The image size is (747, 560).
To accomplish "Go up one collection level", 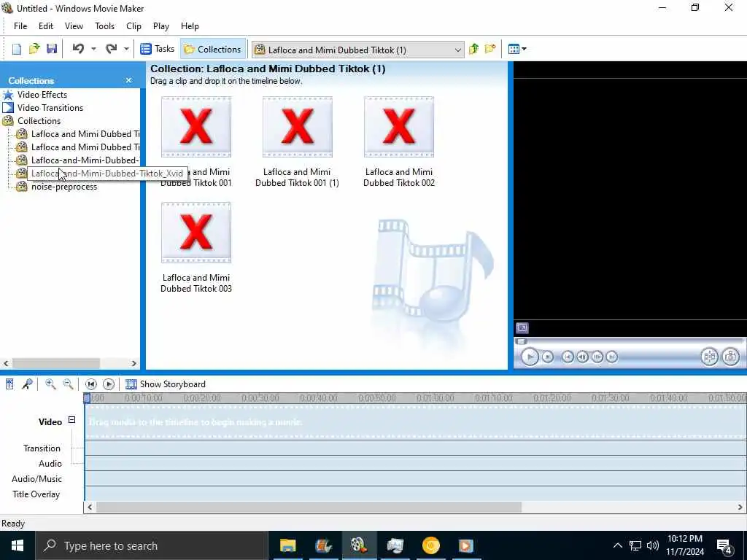I will (473, 49).
